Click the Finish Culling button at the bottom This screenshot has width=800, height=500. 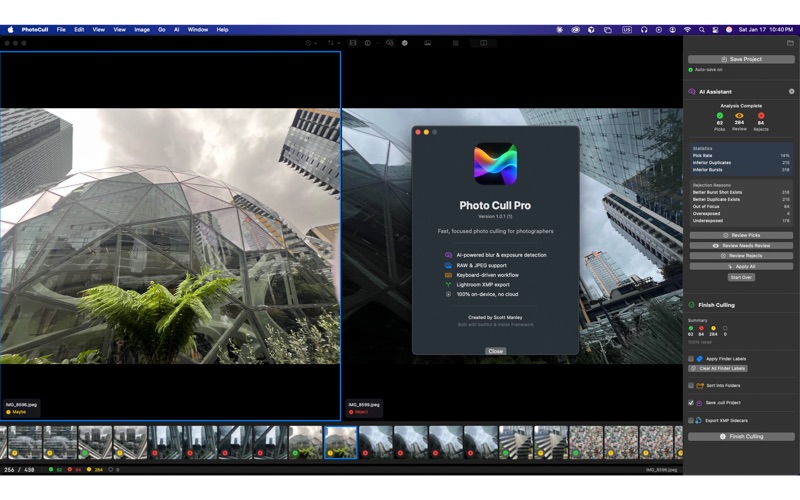point(741,437)
